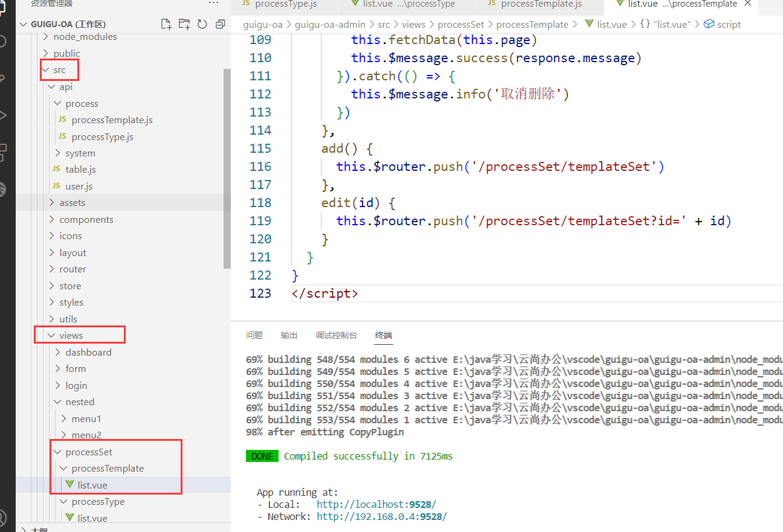The width and height of the screenshot is (783, 532).
Task: Expand the styles folder
Action: pyautogui.click(x=52, y=302)
